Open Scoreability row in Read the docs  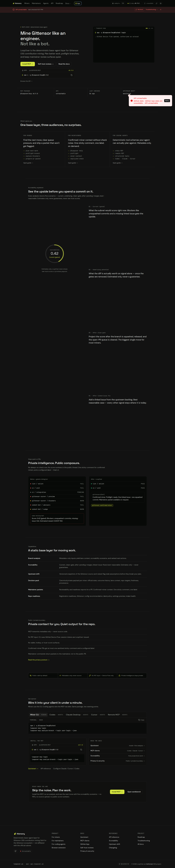coord(118,756)
